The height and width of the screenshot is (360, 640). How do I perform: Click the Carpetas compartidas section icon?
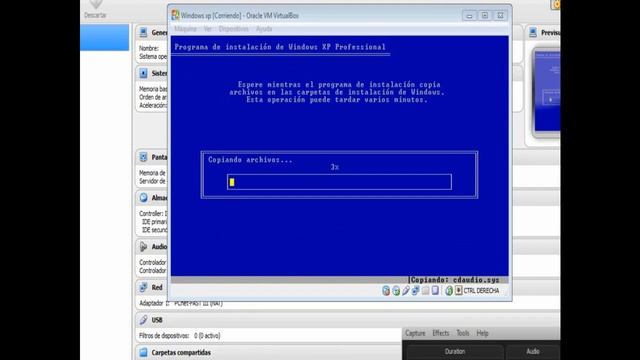[143, 352]
